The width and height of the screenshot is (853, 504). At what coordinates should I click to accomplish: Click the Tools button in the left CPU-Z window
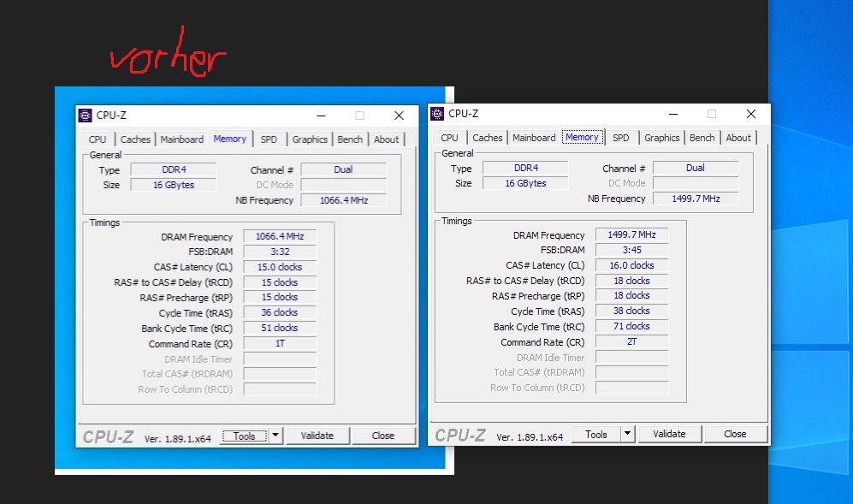click(244, 436)
